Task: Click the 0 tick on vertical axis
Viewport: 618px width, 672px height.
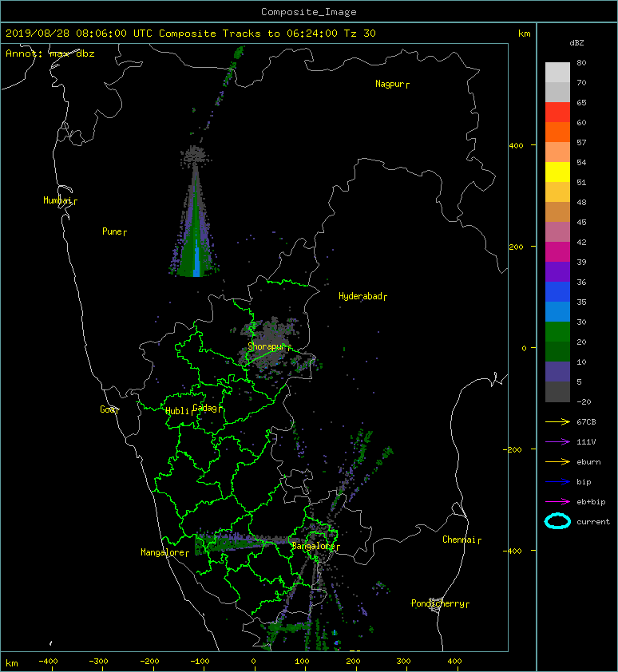Action: pos(524,349)
